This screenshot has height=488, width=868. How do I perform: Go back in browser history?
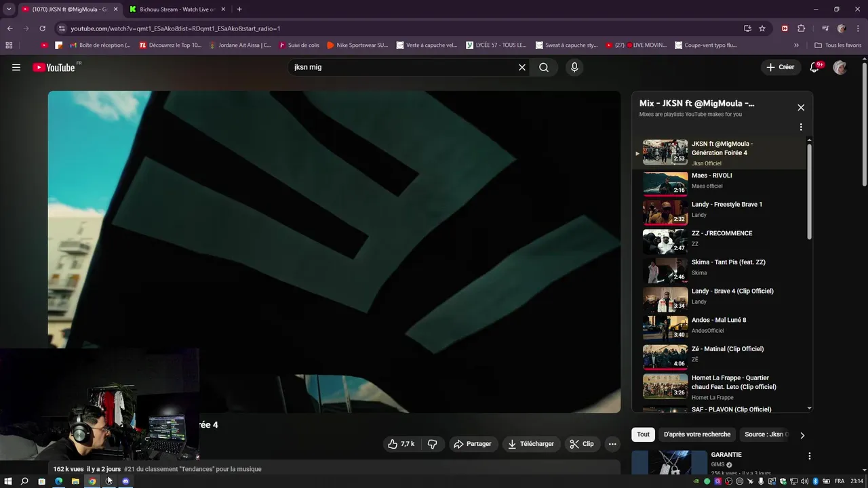(9, 28)
